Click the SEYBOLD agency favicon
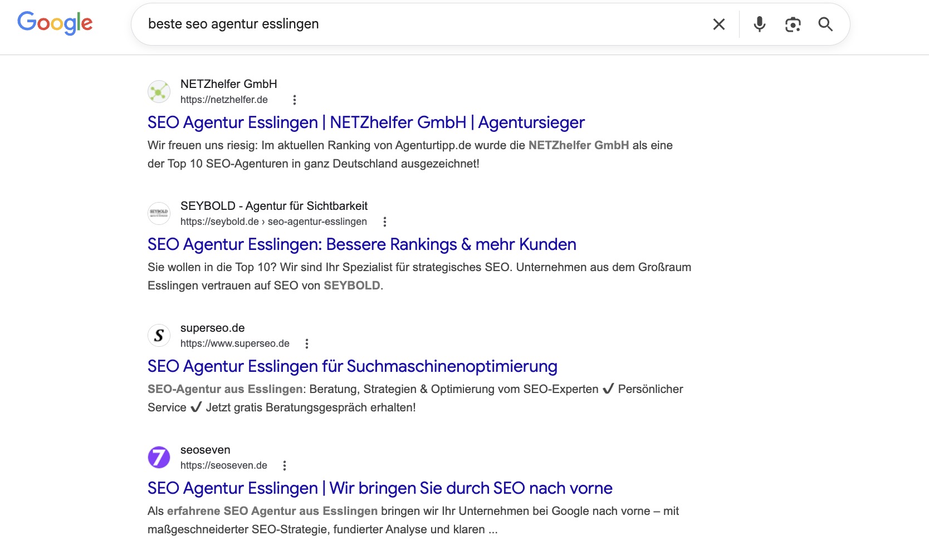This screenshot has height=560, width=929. 159,213
